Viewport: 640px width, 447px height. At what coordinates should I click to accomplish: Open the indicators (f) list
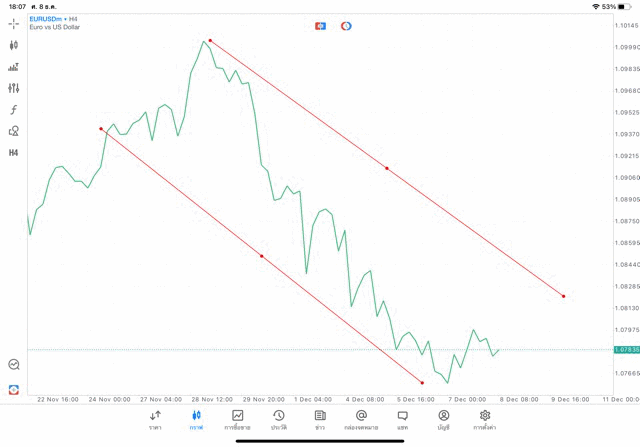pos(14,109)
